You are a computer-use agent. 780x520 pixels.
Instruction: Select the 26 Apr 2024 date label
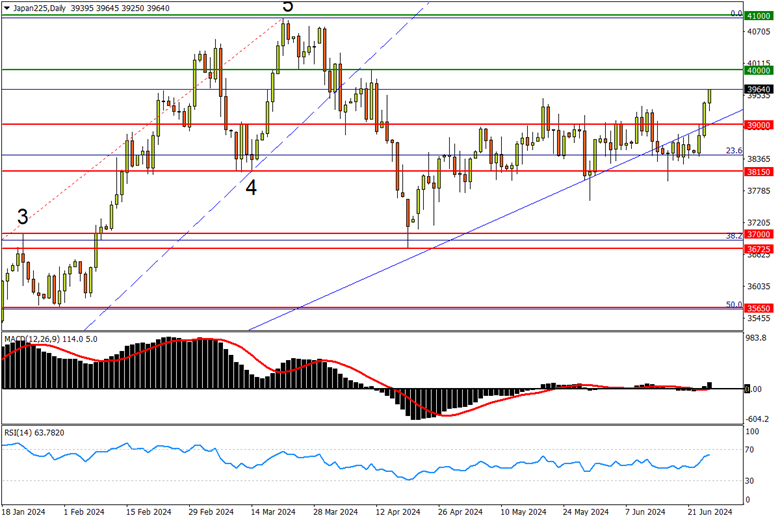tap(460, 512)
